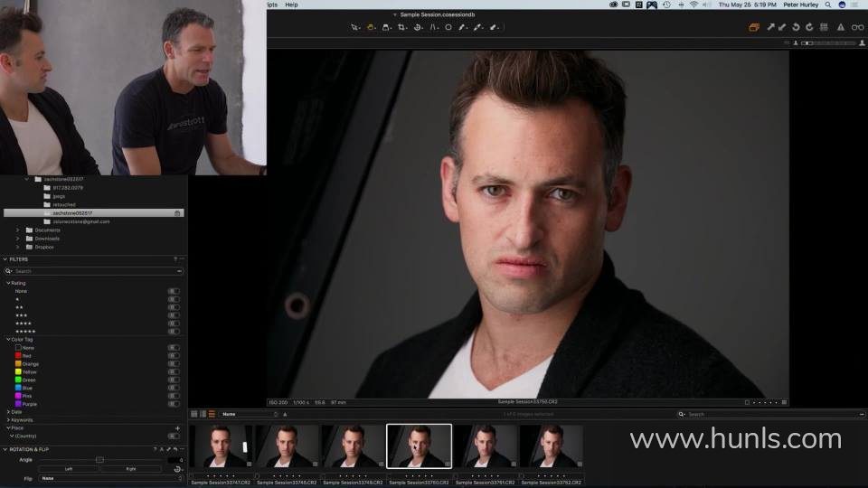Collapse the FILTERS panel
This screenshot has width=868, height=488.
click(5, 259)
